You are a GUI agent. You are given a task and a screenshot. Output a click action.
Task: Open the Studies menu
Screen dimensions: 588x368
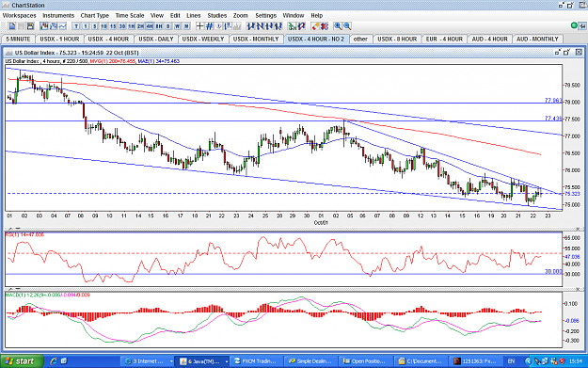pyautogui.click(x=217, y=15)
